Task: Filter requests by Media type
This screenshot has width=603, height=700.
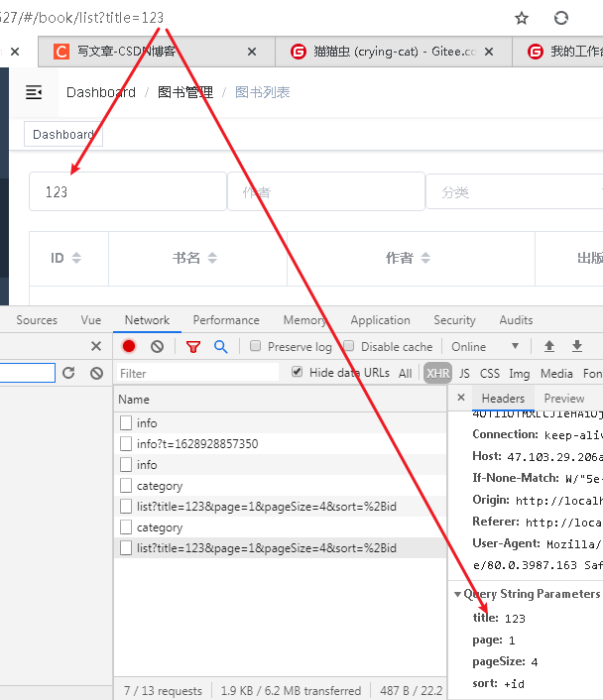Action: click(556, 373)
